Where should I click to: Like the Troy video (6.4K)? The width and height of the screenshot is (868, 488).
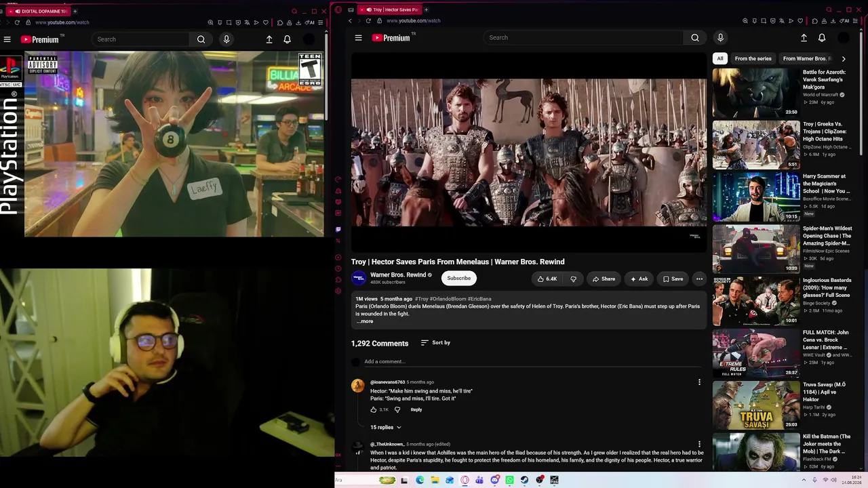[547, 279]
